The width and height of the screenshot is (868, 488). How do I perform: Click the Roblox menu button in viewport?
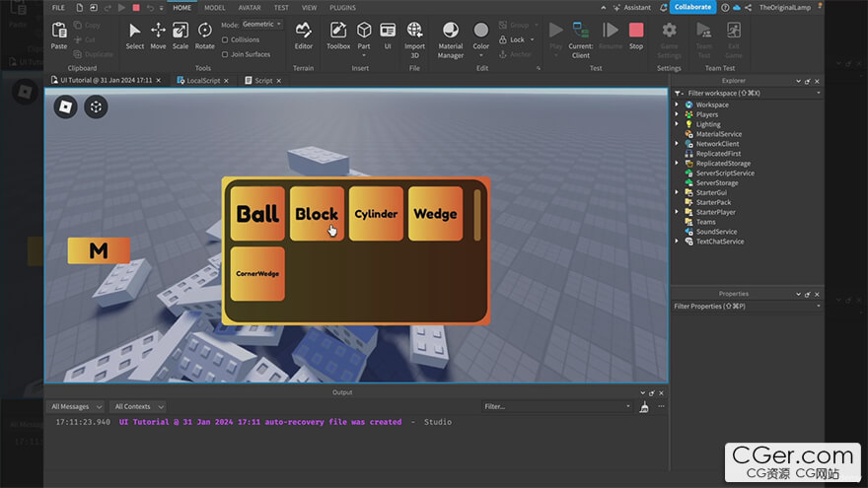click(65, 106)
